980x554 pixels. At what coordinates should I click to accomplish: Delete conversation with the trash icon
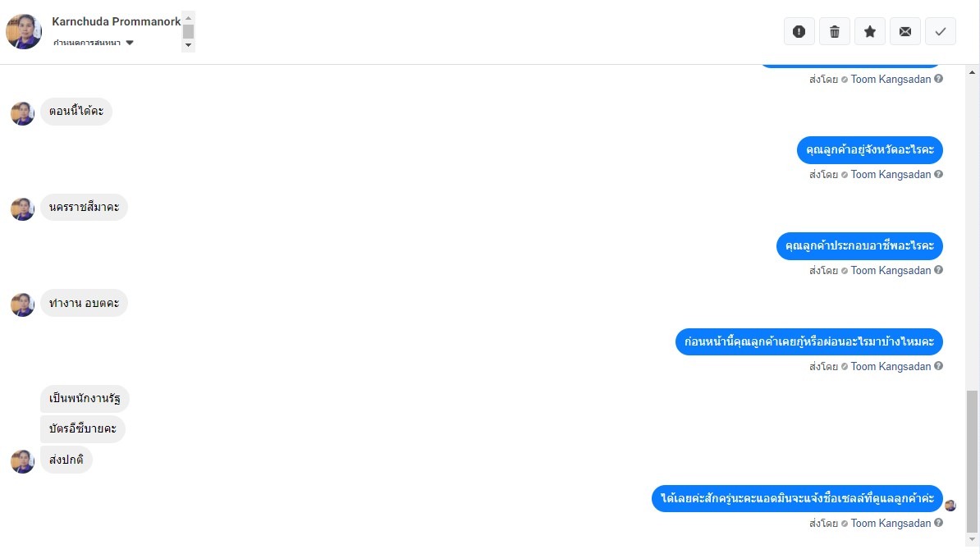pyautogui.click(x=835, y=31)
